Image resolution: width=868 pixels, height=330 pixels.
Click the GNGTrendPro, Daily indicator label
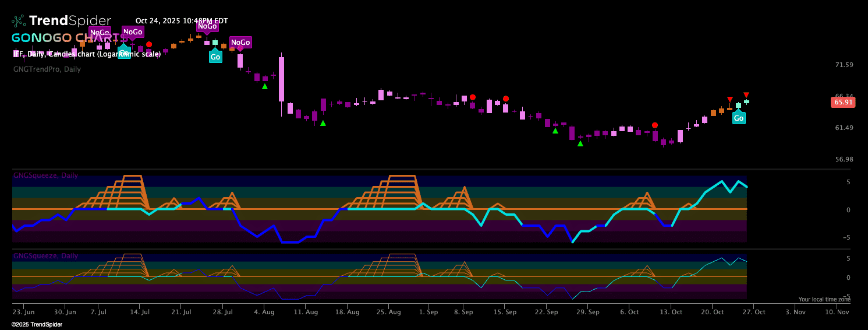point(47,69)
